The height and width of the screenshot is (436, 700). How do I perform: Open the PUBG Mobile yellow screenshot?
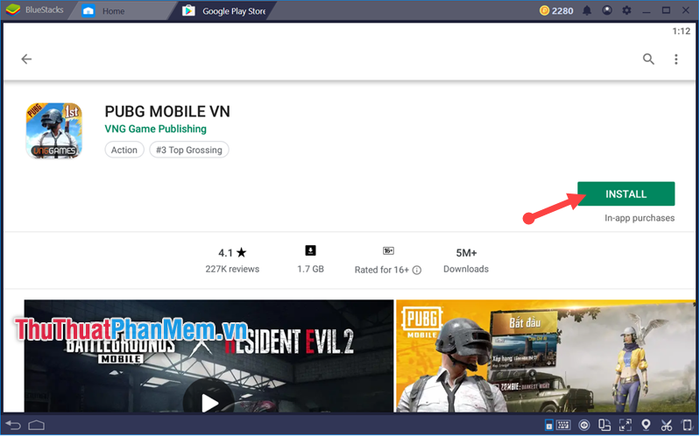546,356
